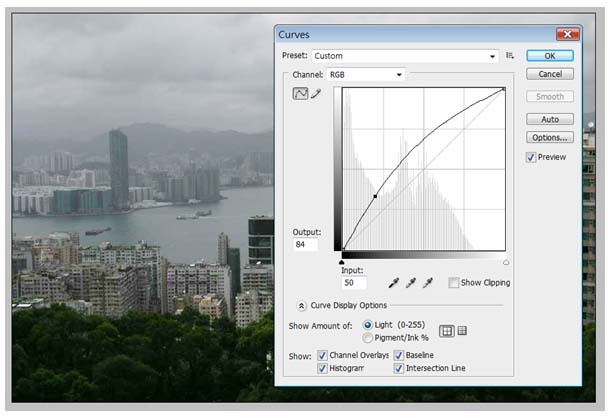
Task: Switch to the simple grid icon
Action: [446, 330]
